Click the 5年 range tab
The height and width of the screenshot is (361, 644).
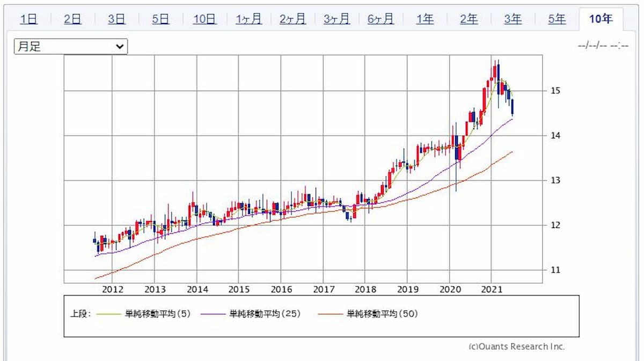(557, 19)
